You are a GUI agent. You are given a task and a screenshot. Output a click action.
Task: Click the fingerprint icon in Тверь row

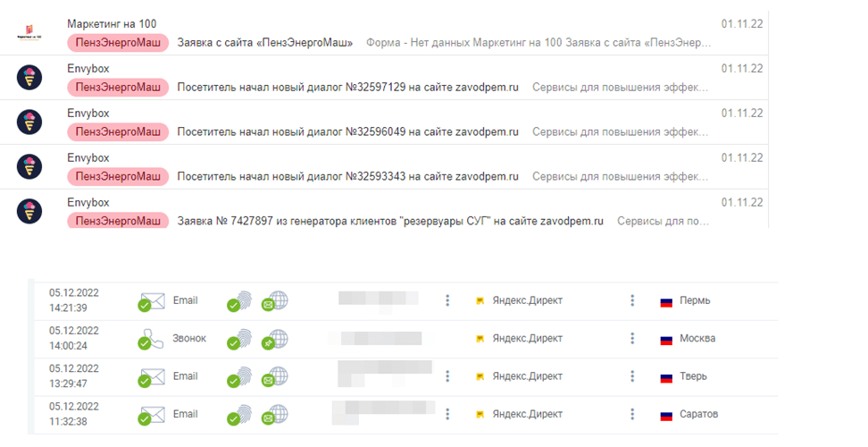(239, 377)
